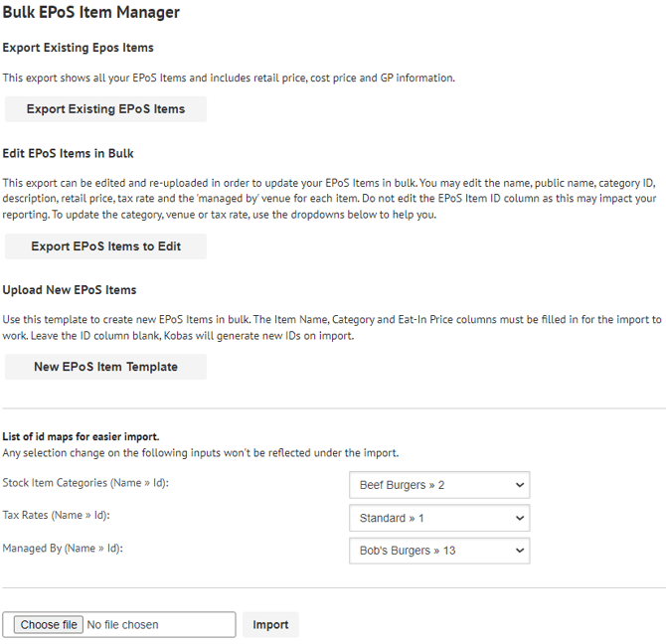The image size is (666, 644).
Task: Click the Import button
Action: (x=270, y=624)
